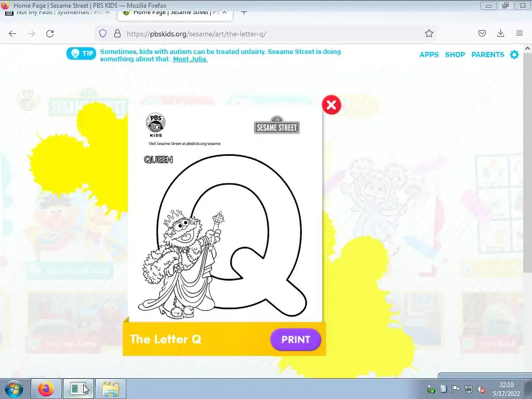532x399 pixels.
Task: Click the system clock showing 22:10
Action: click(506, 389)
